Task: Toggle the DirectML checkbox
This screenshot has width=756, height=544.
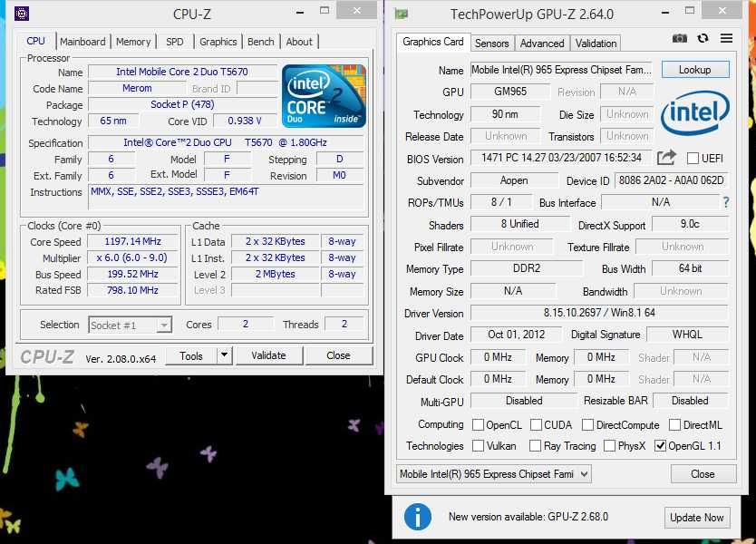Action: (x=674, y=424)
